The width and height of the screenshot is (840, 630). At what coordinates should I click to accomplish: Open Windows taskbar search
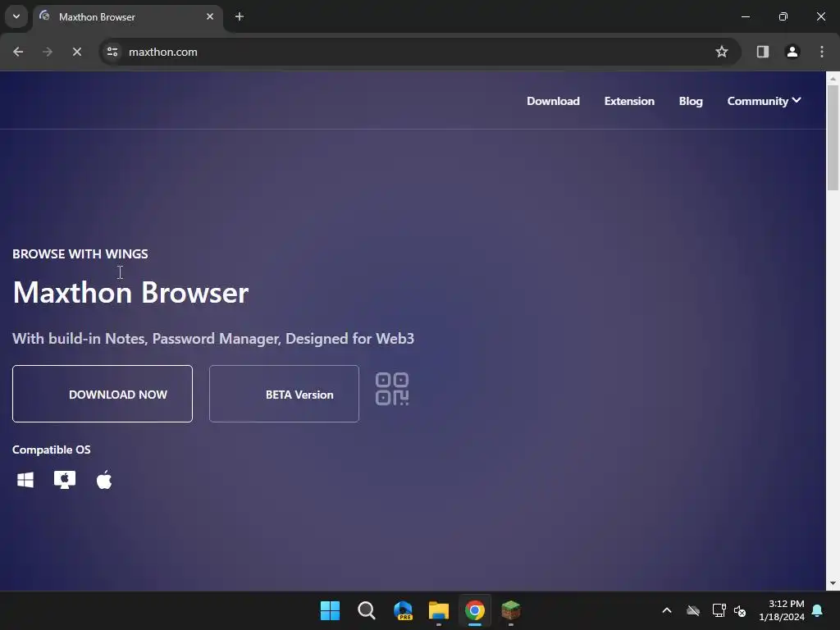click(367, 610)
